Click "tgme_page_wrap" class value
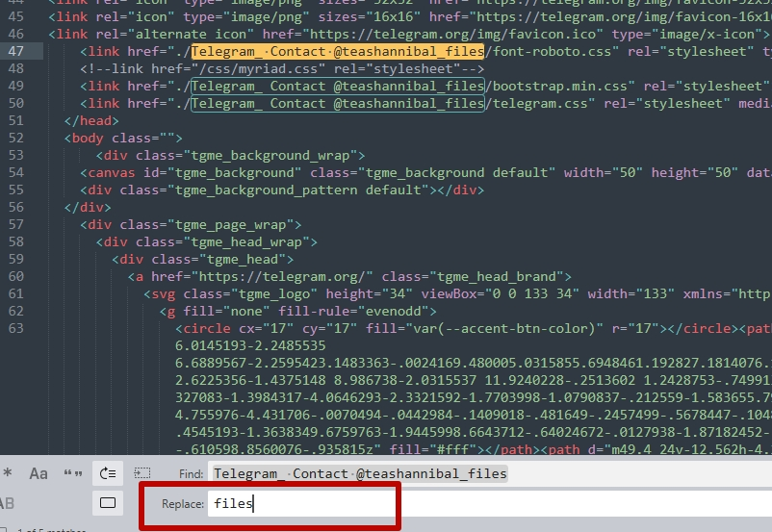Screen dimensions: 772x532 tap(230, 225)
